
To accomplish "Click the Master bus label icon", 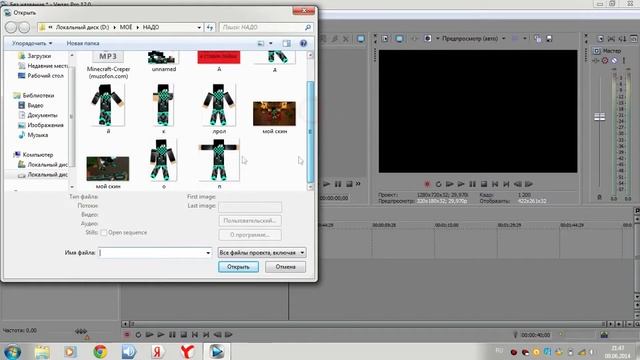I will (x=597, y=51).
